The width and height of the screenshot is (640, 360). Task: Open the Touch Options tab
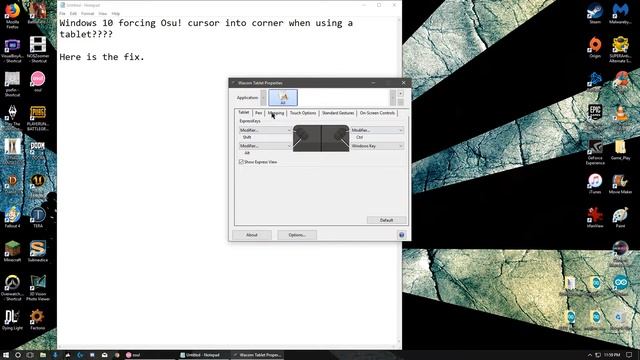click(x=303, y=113)
